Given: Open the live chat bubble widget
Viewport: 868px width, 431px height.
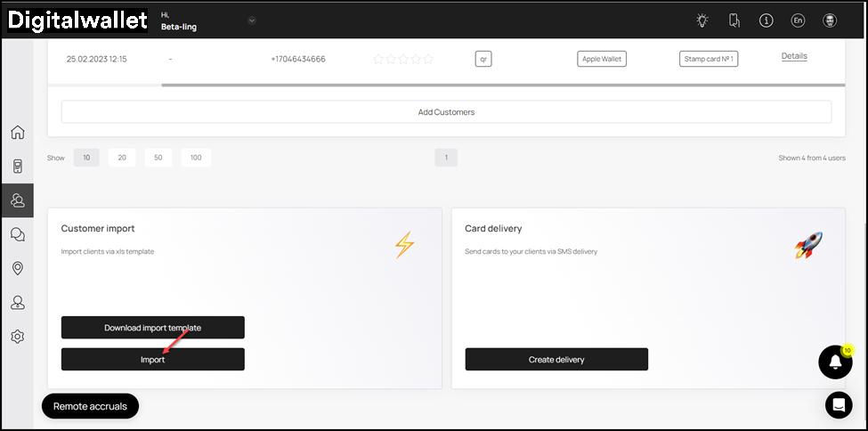Looking at the screenshot, I should coord(838,404).
